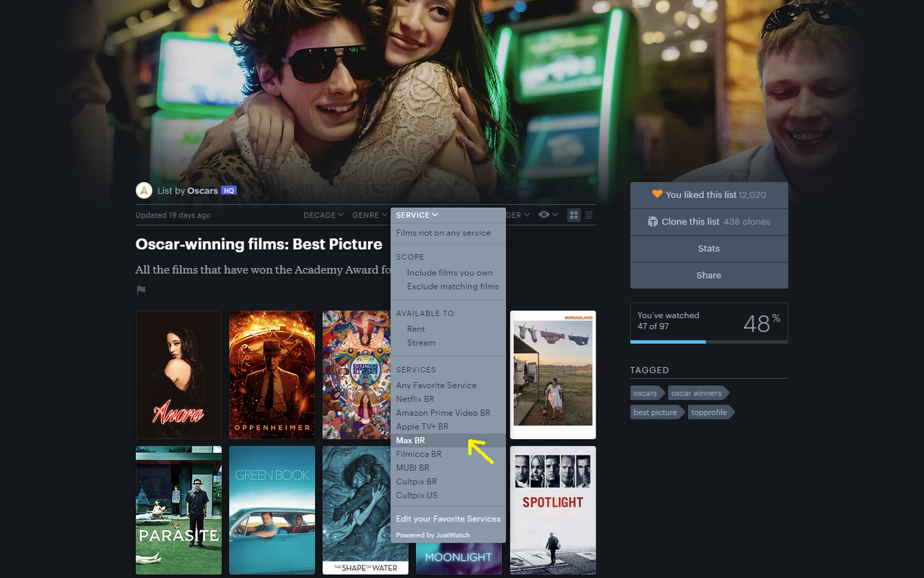This screenshot has height=578, width=924.
Task: Click You liked this list button
Action: click(x=709, y=194)
